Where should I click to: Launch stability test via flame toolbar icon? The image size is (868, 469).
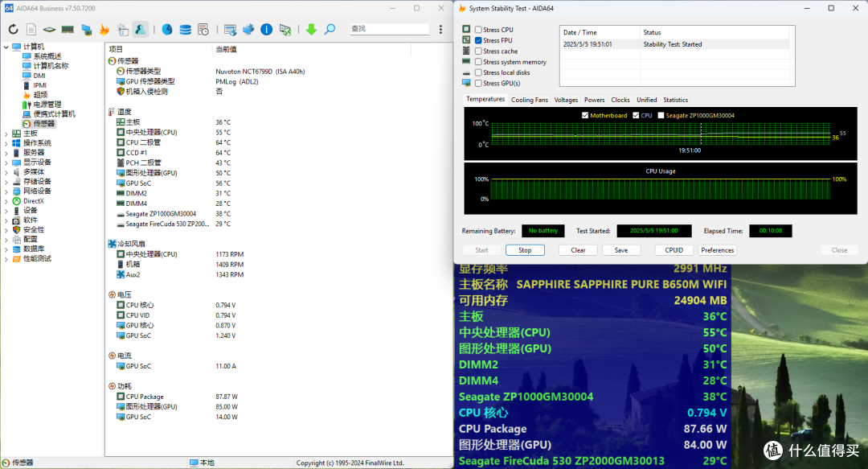(104, 30)
